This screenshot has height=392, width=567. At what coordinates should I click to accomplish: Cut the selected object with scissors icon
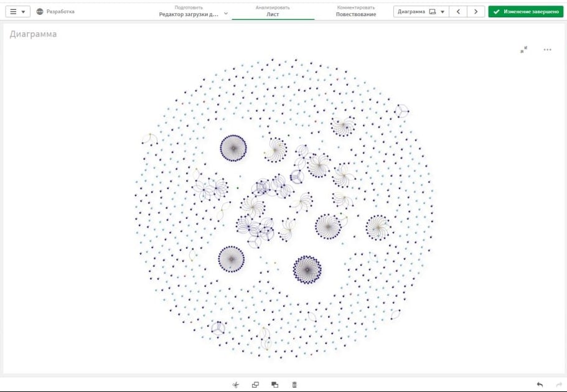pos(236,385)
